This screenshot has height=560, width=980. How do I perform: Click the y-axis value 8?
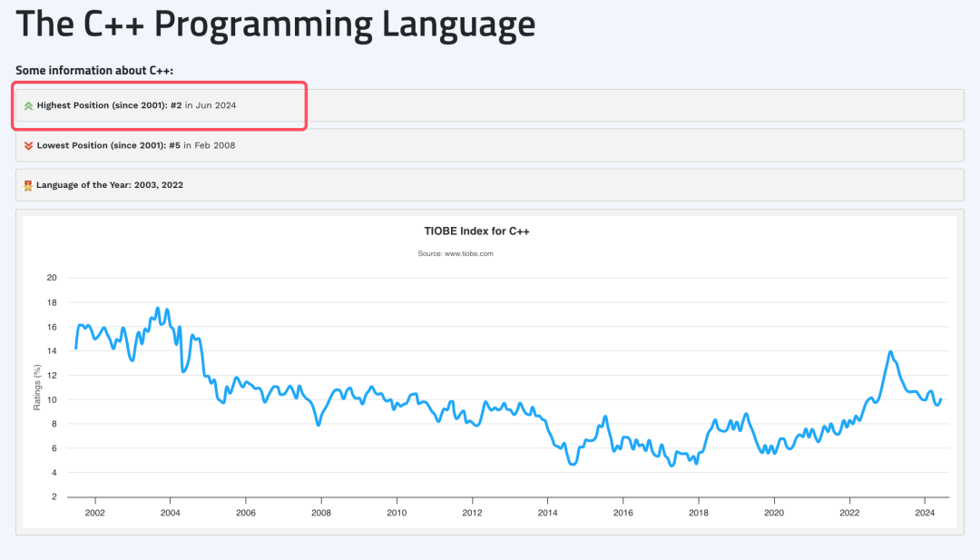tap(54, 424)
